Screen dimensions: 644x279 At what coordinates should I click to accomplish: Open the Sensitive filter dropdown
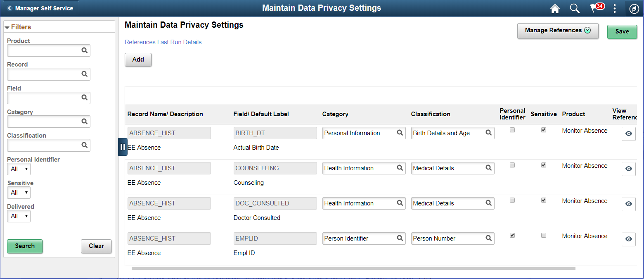(x=18, y=192)
